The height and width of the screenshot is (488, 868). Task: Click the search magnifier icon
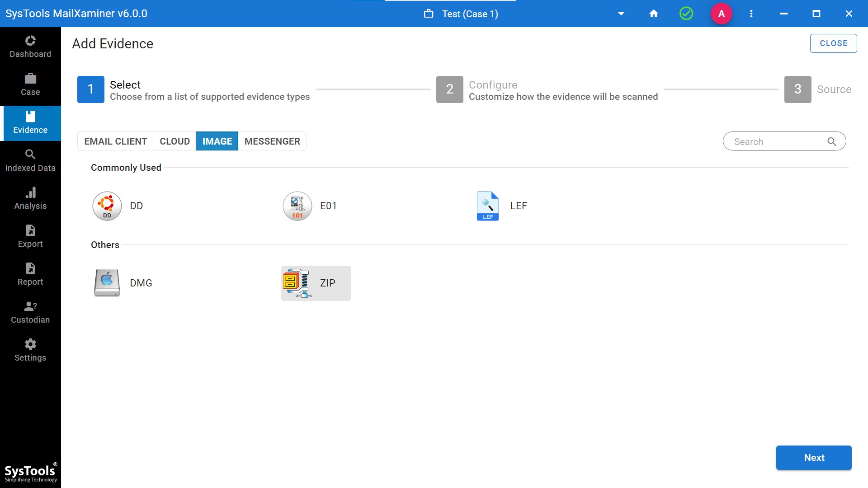[832, 141]
